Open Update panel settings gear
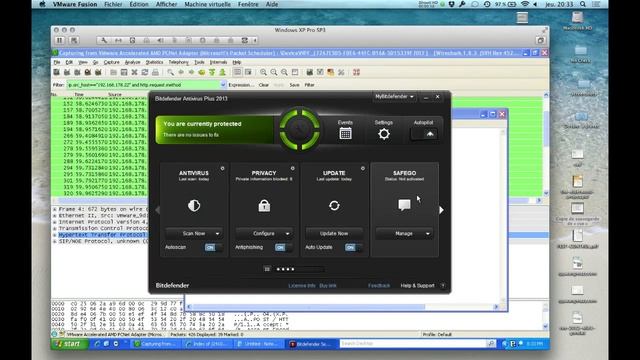The image size is (640, 360). (363, 168)
